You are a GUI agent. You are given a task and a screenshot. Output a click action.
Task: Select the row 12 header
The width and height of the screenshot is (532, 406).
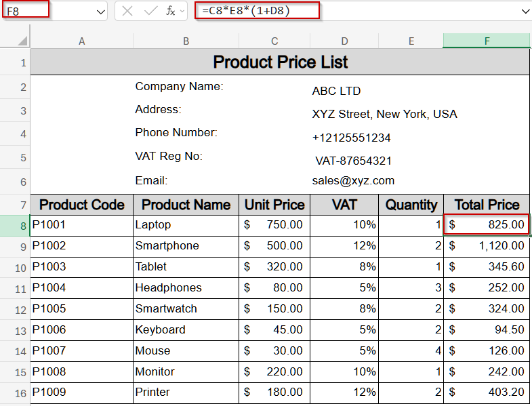pos(14,309)
